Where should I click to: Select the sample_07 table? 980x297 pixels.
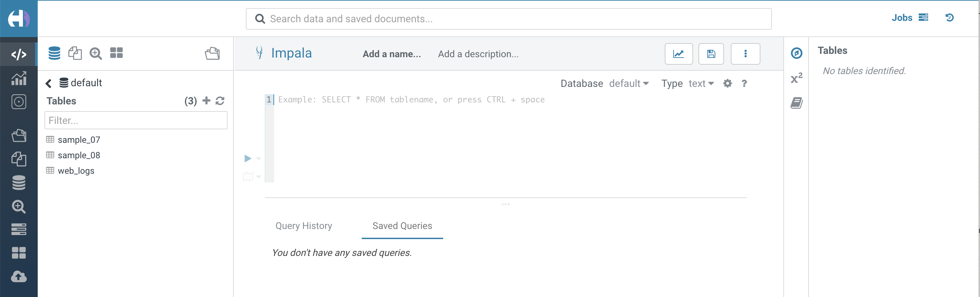point(79,139)
